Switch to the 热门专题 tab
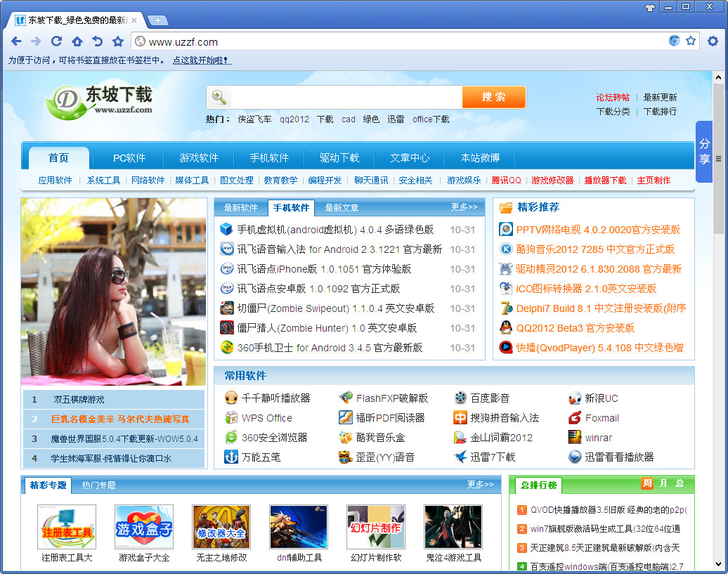The height and width of the screenshot is (574, 728). (98, 485)
